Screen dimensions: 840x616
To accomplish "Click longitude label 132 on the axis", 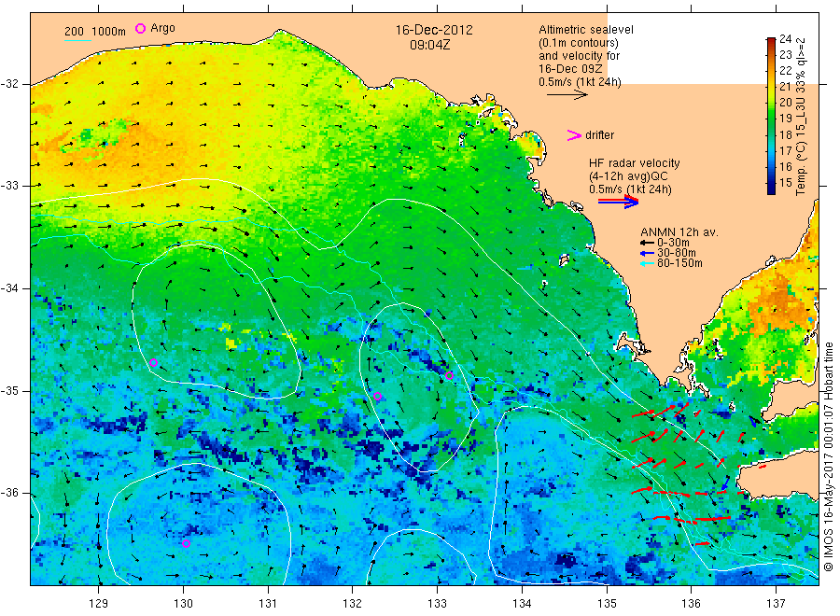I will (353, 603).
